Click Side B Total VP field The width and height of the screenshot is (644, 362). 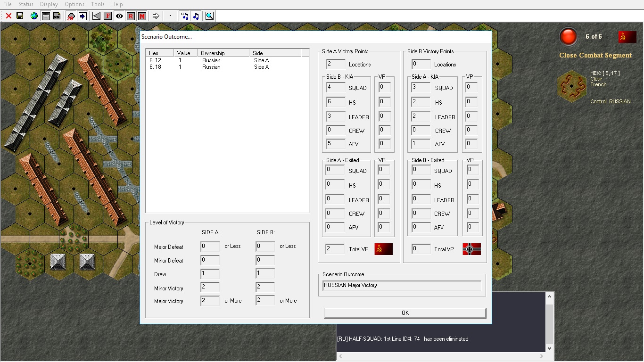point(421,249)
